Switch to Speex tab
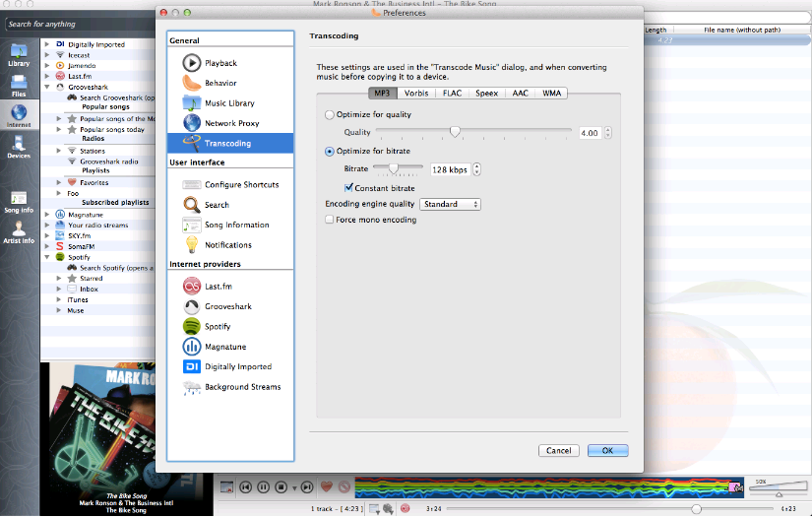The image size is (812, 518). click(x=487, y=94)
